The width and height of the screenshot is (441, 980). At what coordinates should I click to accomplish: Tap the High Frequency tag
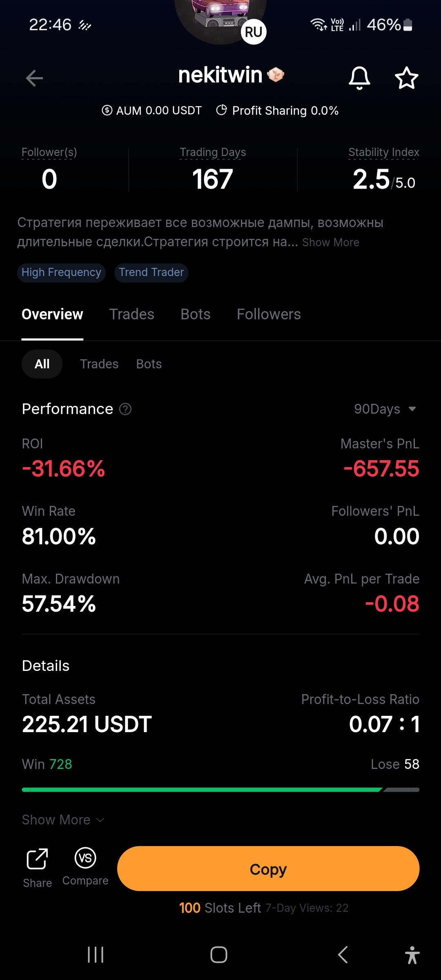pos(61,272)
